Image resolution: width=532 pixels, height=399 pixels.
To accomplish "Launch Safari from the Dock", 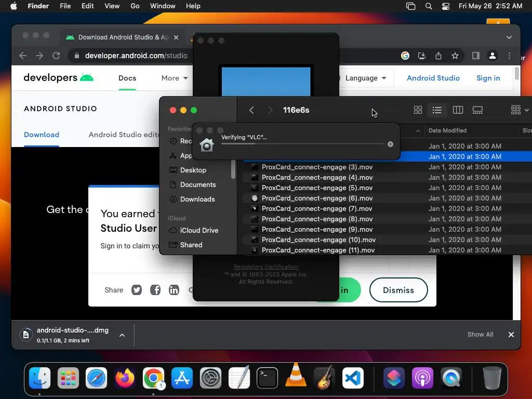I will point(96,378).
